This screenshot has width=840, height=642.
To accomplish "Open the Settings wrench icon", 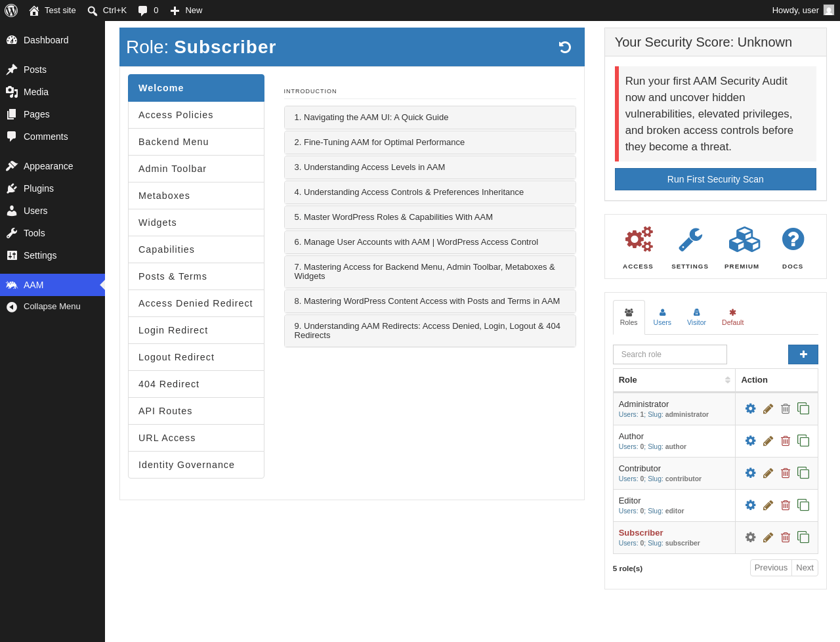I will tap(690, 240).
